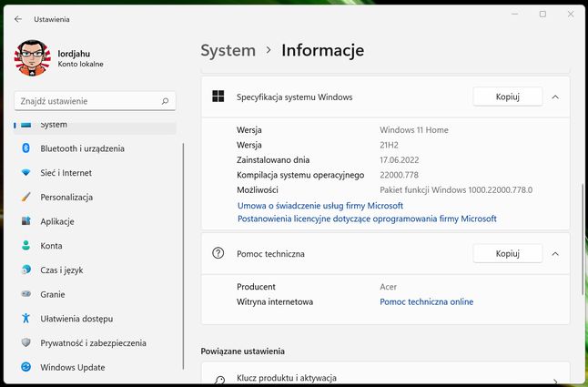Viewport: 588px width, 387px height.
Task: Open Czas i język settings
Action: coord(95,270)
